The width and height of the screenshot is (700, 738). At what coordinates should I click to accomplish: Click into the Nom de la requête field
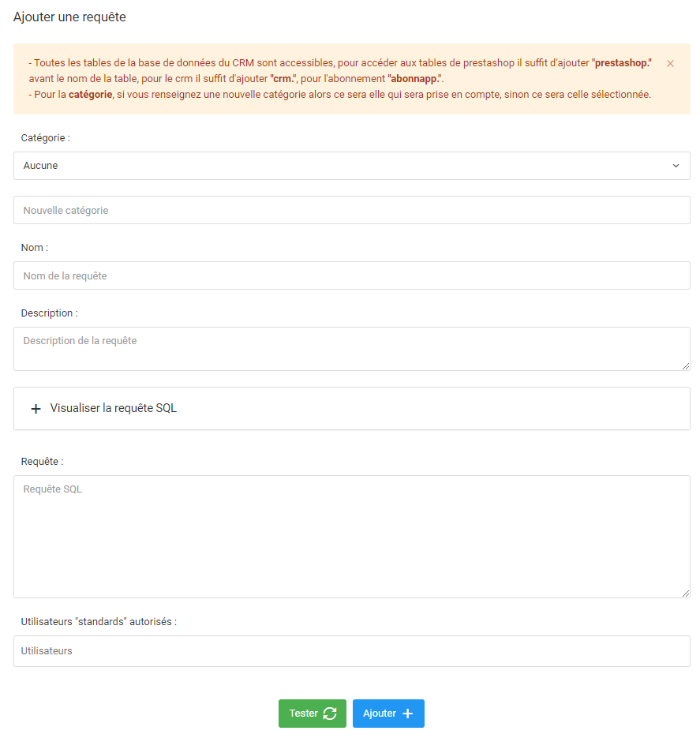tap(352, 275)
